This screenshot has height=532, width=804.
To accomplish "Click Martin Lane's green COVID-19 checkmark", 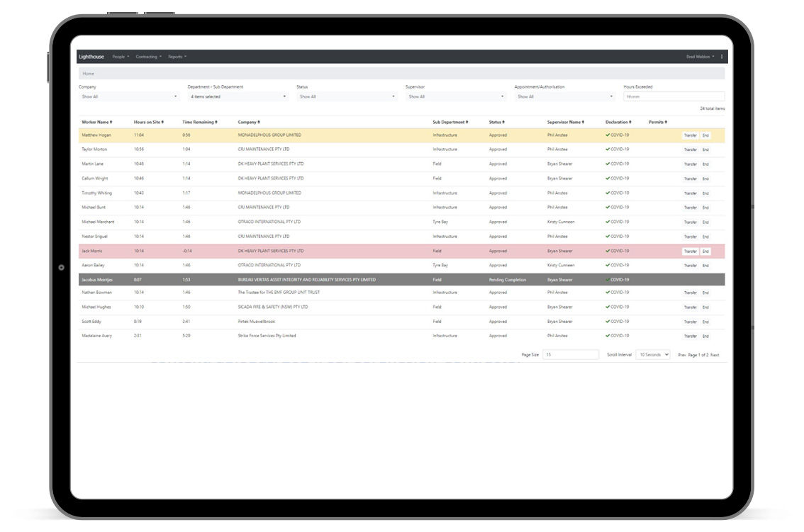I will point(608,164).
